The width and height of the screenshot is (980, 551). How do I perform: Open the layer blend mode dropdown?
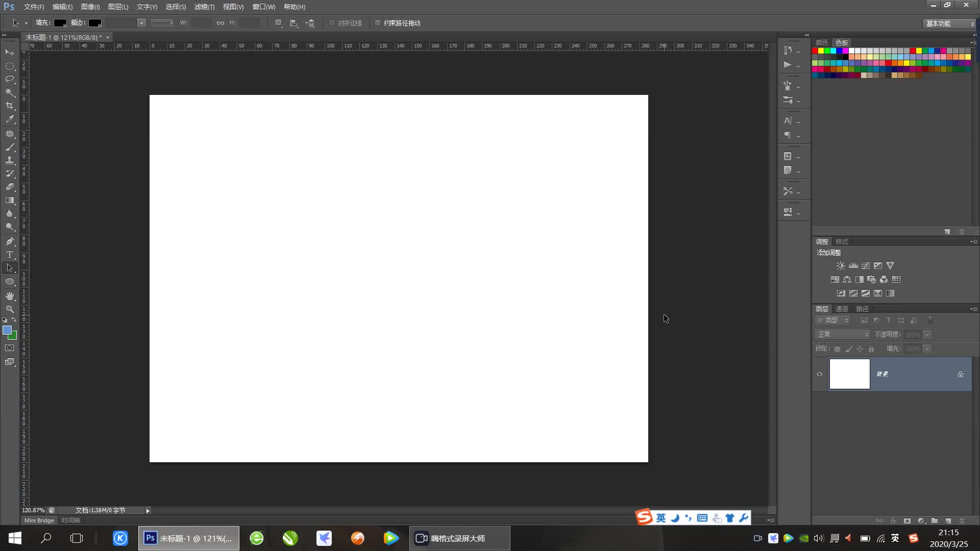pyautogui.click(x=842, y=335)
